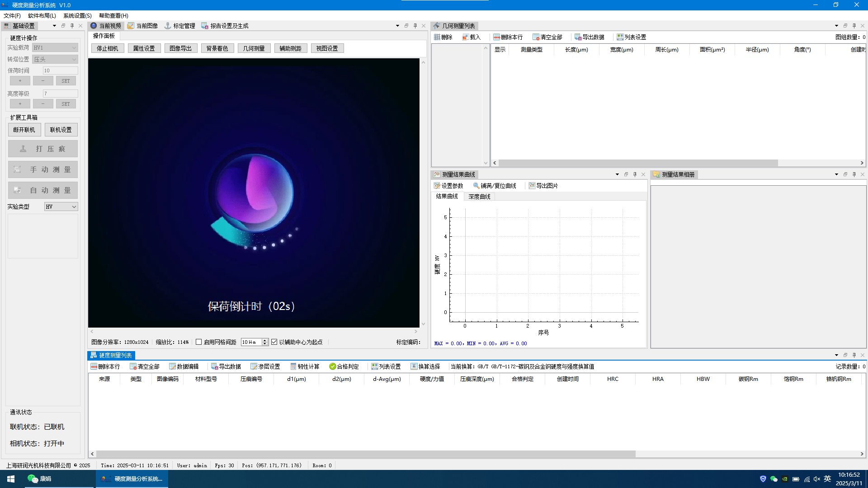Open the 转塔位置 压头 dropdown

point(55,59)
